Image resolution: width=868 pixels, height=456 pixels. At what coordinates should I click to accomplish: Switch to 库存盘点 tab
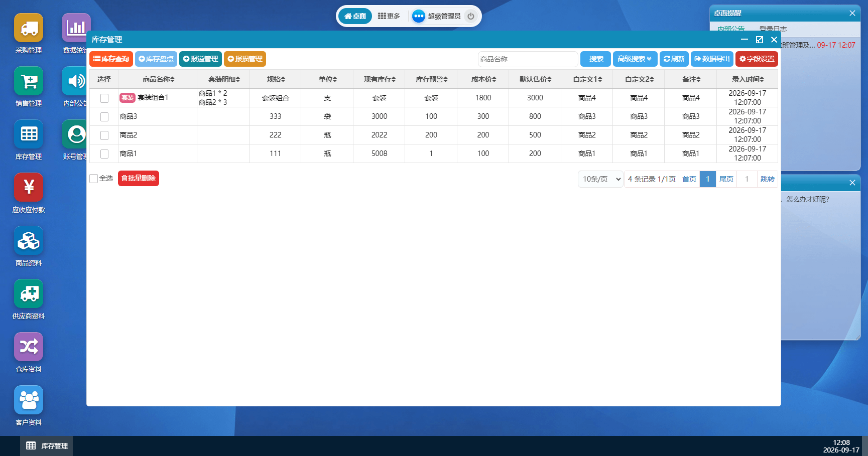[156, 59]
